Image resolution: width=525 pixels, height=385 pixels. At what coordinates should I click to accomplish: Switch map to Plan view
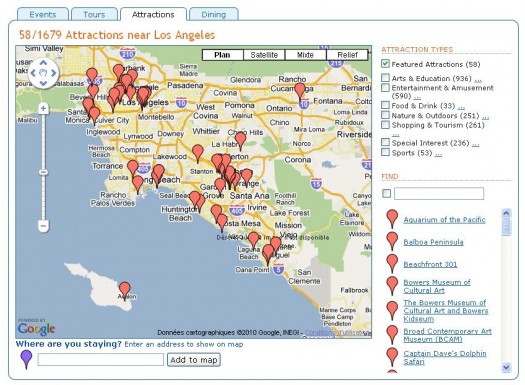point(222,55)
